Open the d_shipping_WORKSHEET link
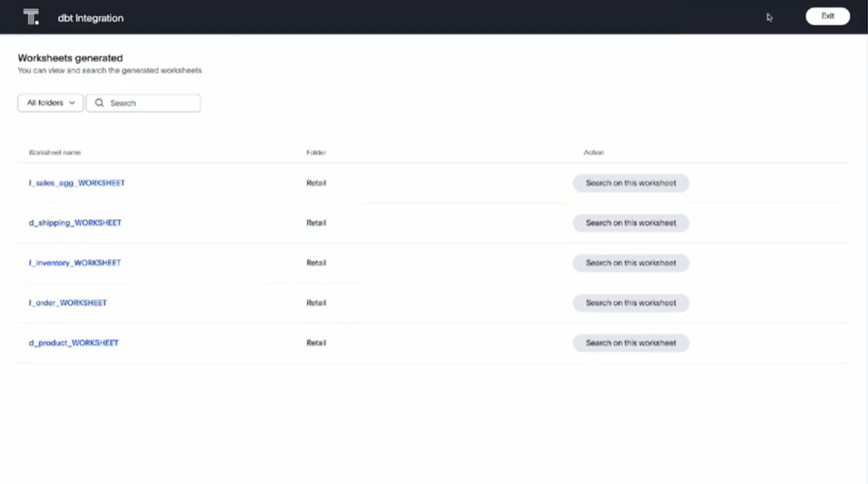The height and width of the screenshot is (484, 868). [75, 223]
